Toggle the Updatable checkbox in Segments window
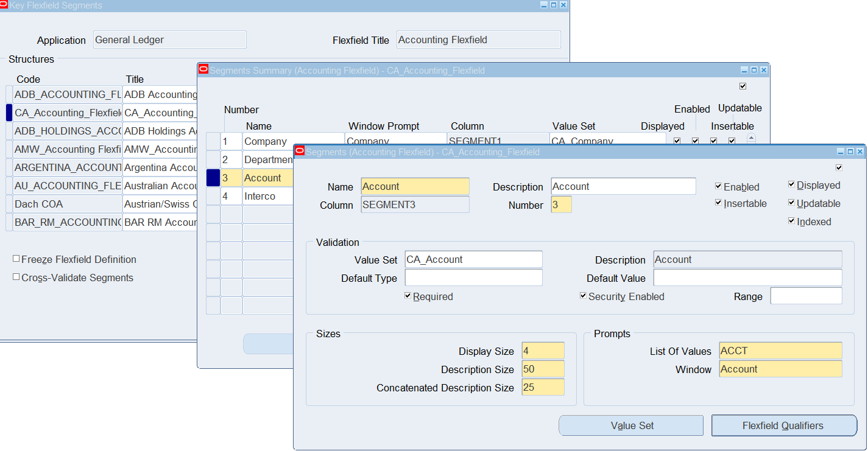This screenshot has width=868, height=451. 792,203
